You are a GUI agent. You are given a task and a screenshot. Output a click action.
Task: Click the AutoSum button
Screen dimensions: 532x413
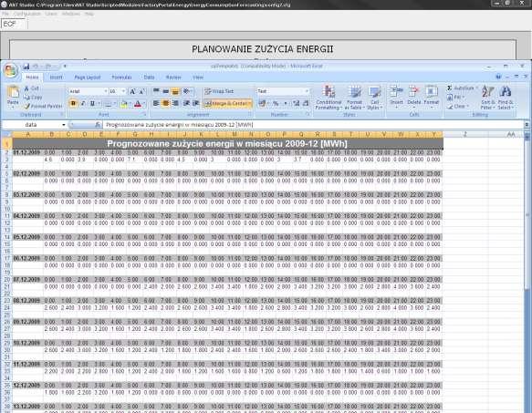[x=461, y=88]
